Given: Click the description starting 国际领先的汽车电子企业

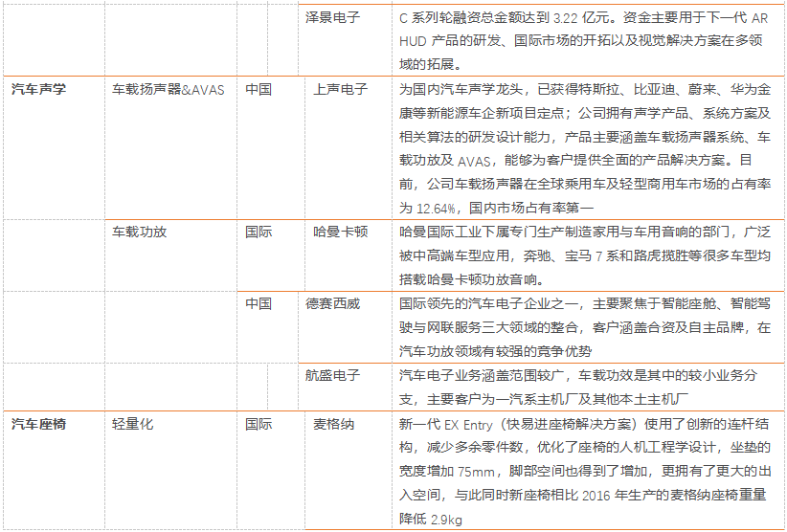Looking at the screenshot, I should (x=585, y=327).
